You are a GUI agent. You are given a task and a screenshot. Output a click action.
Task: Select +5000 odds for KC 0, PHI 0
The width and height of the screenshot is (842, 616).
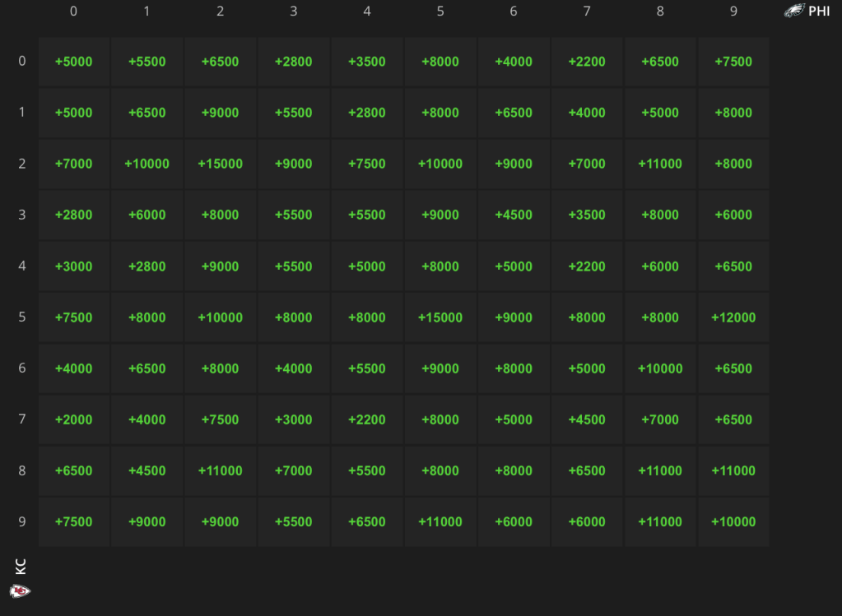73,61
